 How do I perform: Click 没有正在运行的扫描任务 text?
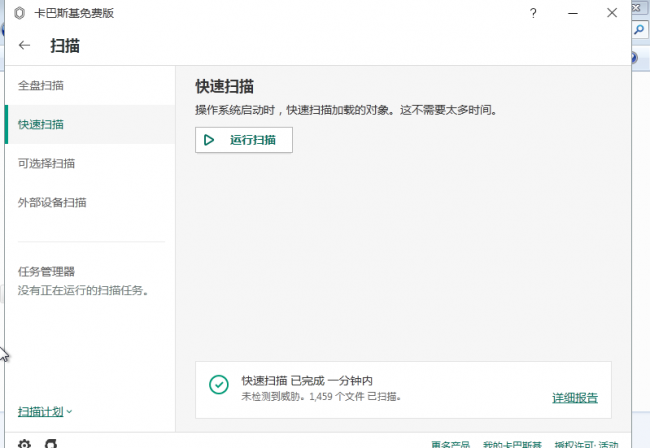click(83, 290)
